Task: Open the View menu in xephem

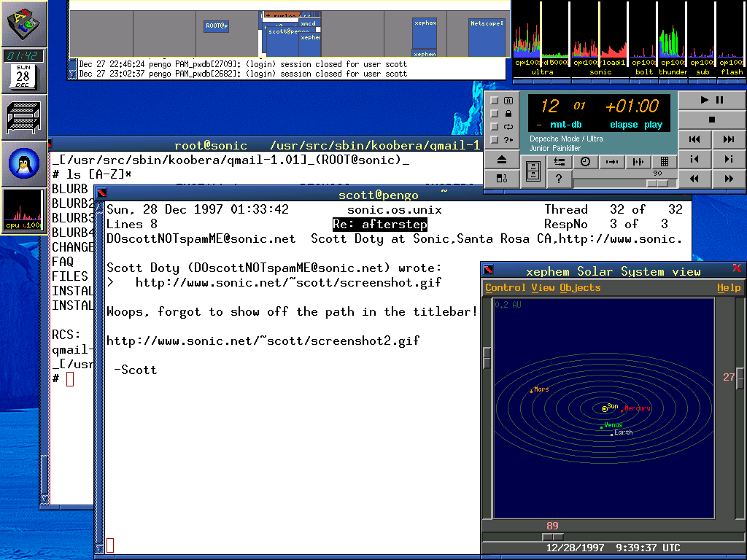Action: click(543, 287)
